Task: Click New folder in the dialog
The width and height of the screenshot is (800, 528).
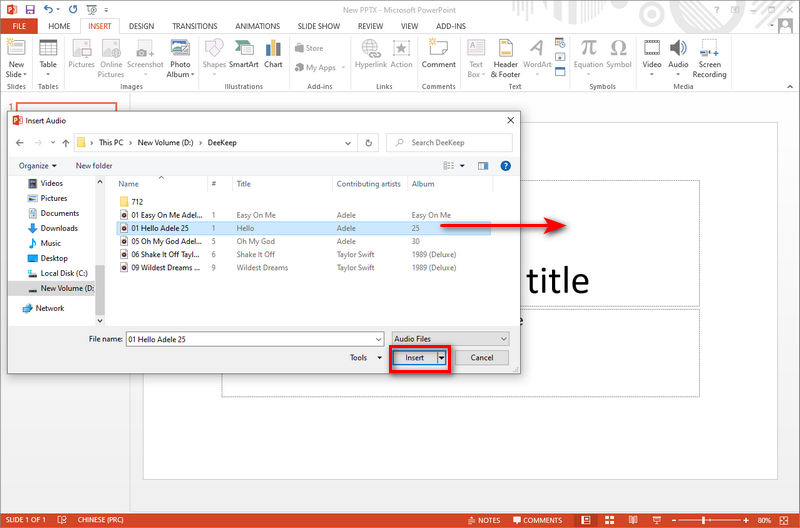Action: coord(94,166)
